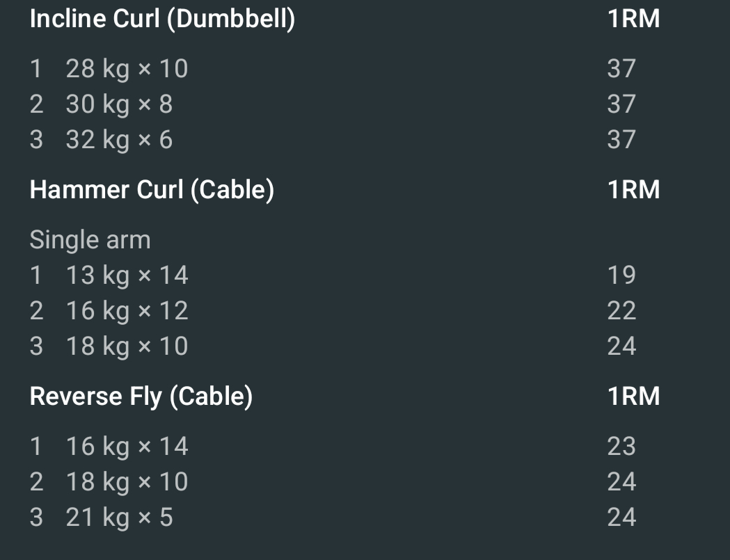Image resolution: width=730 pixels, height=560 pixels.
Task: Select the 32 kg × 6 set
Action: click(x=119, y=140)
